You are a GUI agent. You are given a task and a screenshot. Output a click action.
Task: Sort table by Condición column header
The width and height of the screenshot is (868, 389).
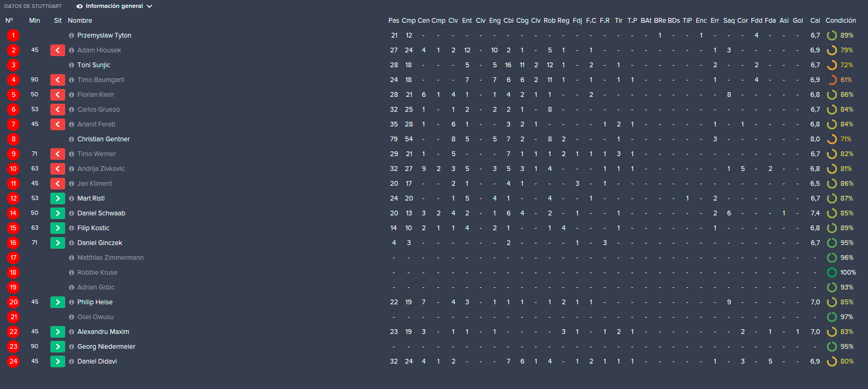(x=840, y=21)
